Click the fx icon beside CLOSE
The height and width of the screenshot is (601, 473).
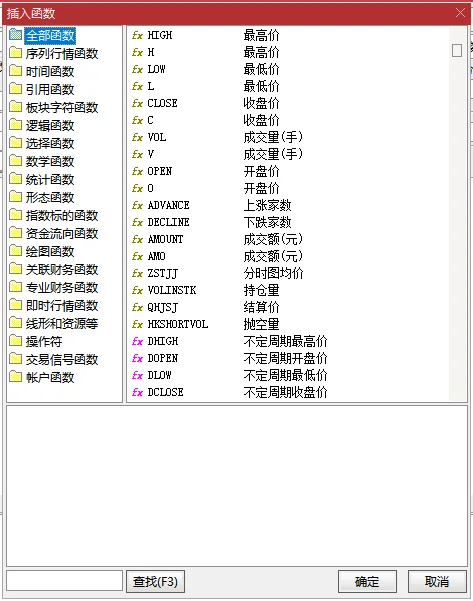pos(137,103)
